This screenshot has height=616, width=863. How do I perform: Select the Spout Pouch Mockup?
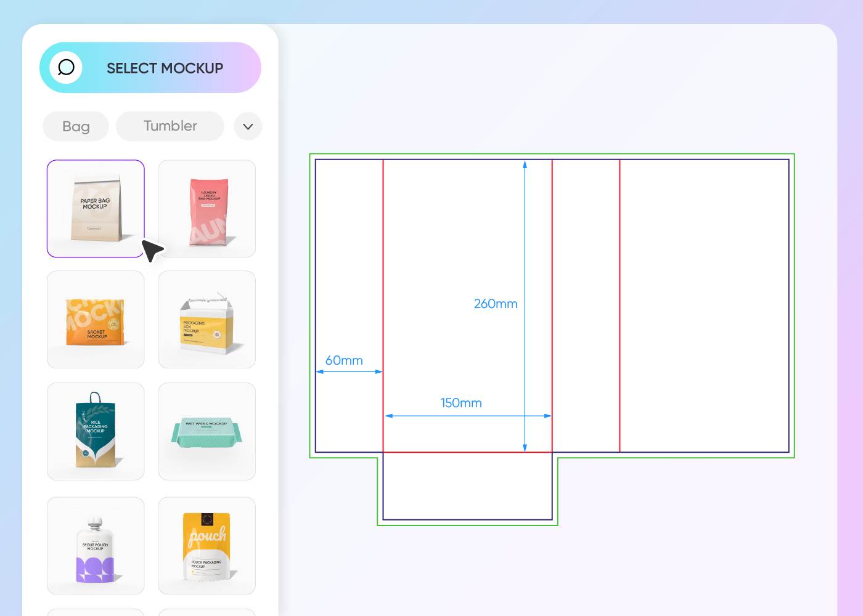96,545
